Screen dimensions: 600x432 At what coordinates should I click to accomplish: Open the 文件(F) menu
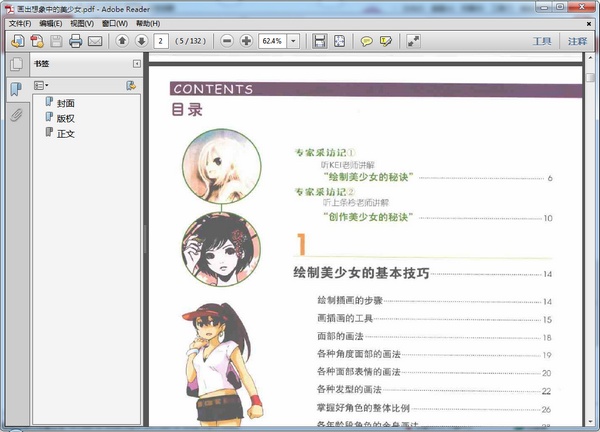point(20,23)
